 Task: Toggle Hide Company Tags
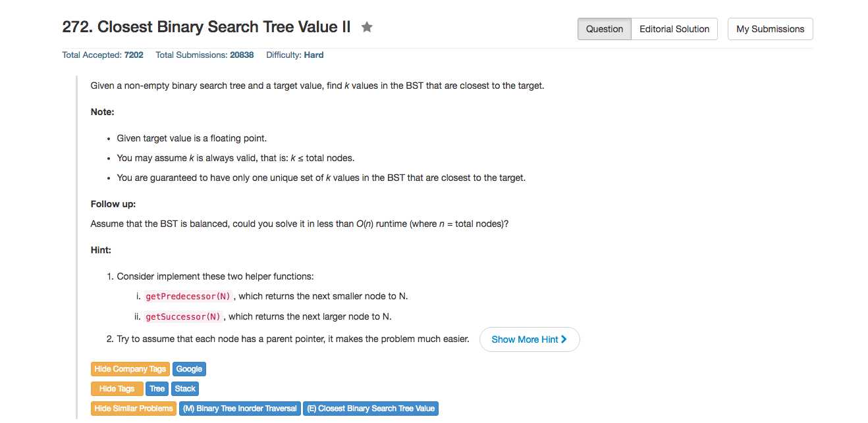point(130,369)
